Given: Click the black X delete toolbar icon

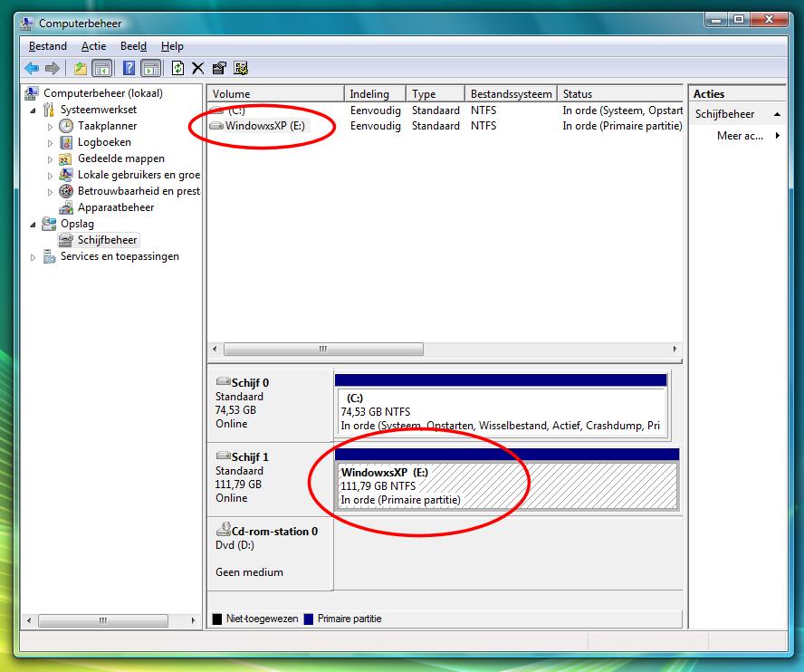Looking at the screenshot, I should pos(197,68).
